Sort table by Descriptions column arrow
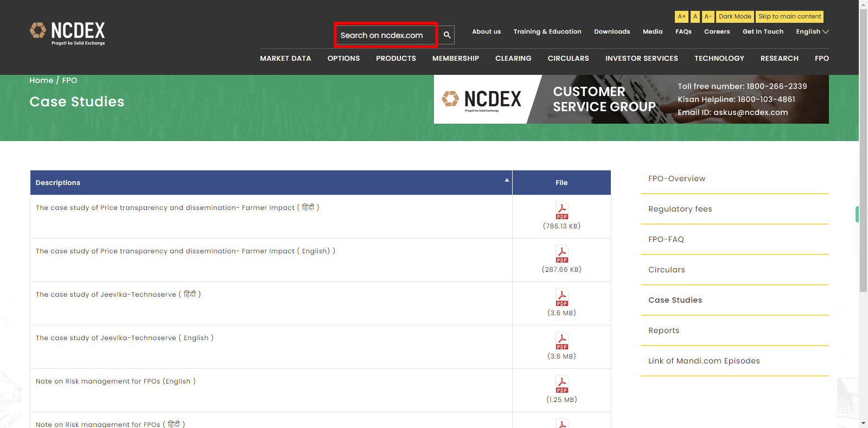 pos(507,180)
